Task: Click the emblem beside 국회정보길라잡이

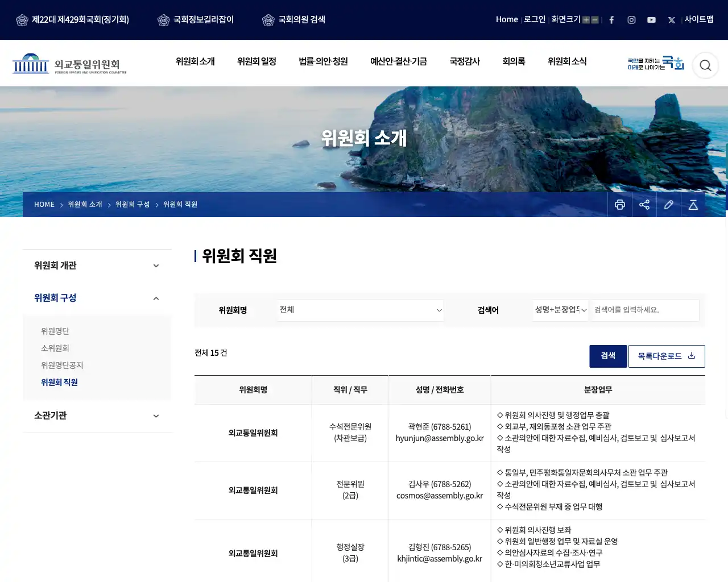Action: 163,20
